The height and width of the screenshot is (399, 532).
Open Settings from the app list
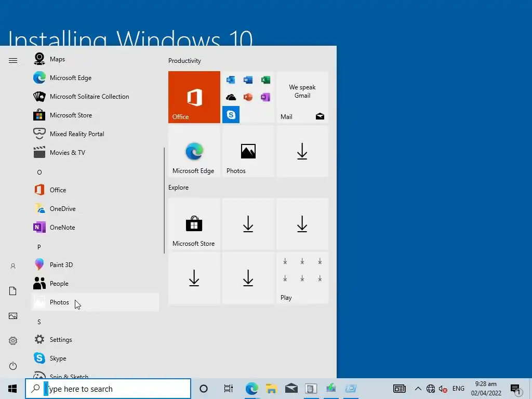tap(95, 340)
